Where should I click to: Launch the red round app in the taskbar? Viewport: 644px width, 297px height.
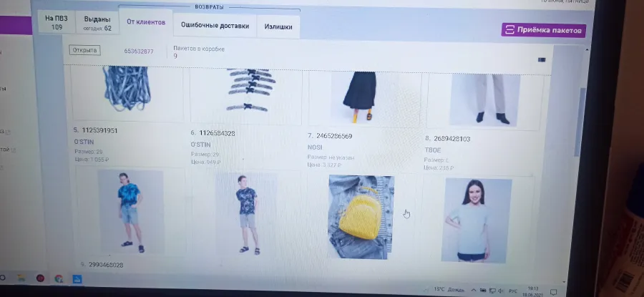[x=40, y=278]
